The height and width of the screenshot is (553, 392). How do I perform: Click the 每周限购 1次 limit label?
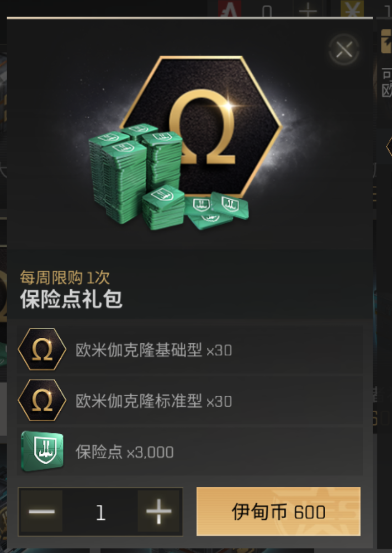(65, 278)
